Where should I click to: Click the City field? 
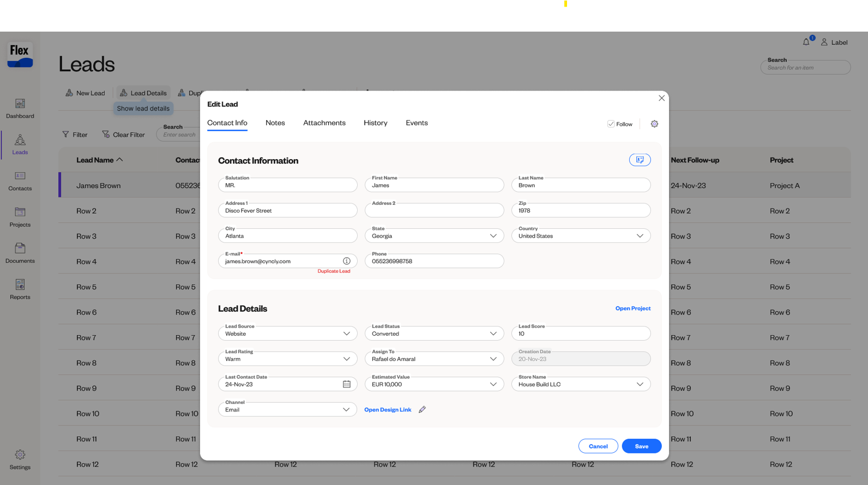[288, 236]
